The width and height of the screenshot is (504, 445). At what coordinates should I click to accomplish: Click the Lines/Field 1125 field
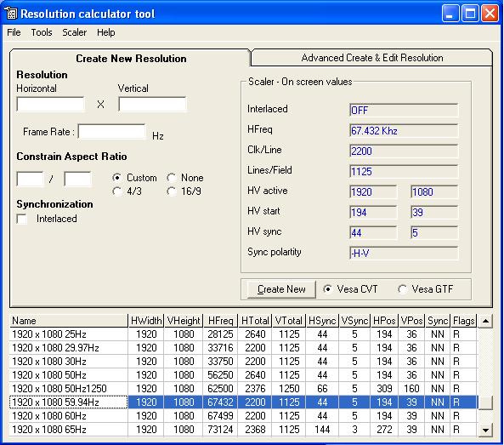pyautogui.click(x=404, y=172)
